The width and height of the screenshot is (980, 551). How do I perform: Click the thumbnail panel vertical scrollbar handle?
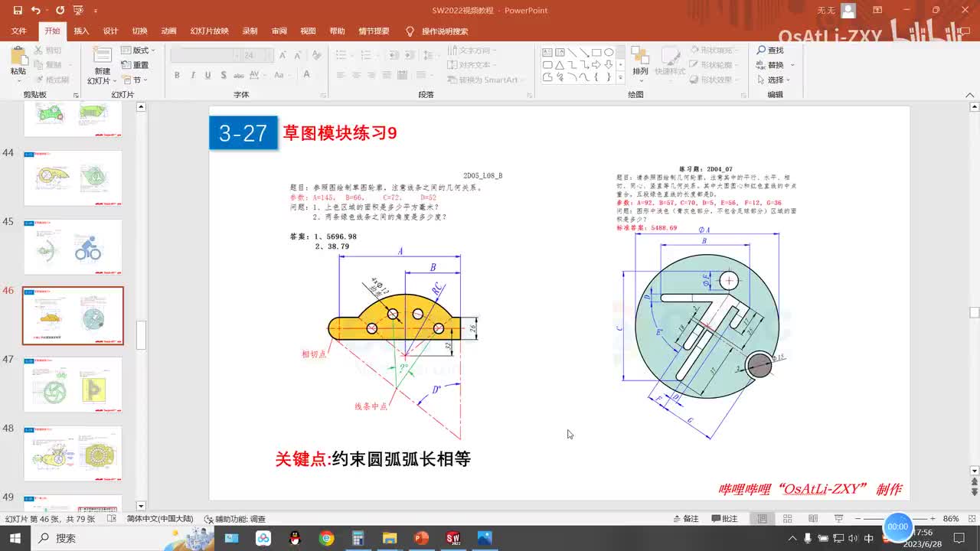tap(141, 335)
